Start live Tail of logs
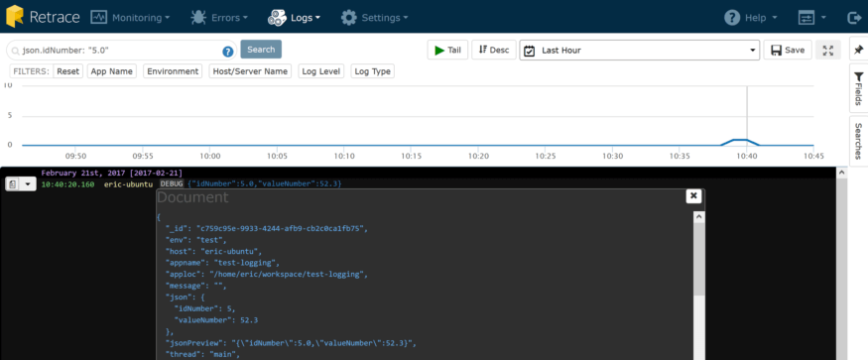The width and height of the screenshot is (868, 360). (x=447, y=50)
